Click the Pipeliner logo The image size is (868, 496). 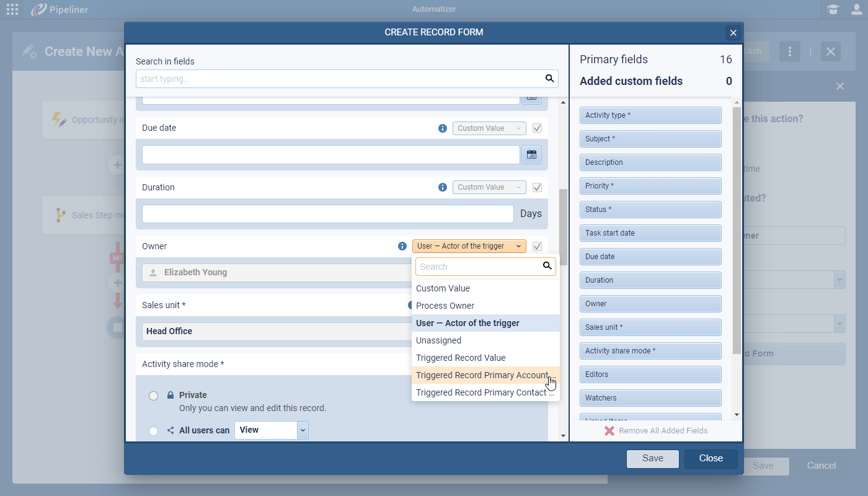pyautogui.click(x=38, y=9)
